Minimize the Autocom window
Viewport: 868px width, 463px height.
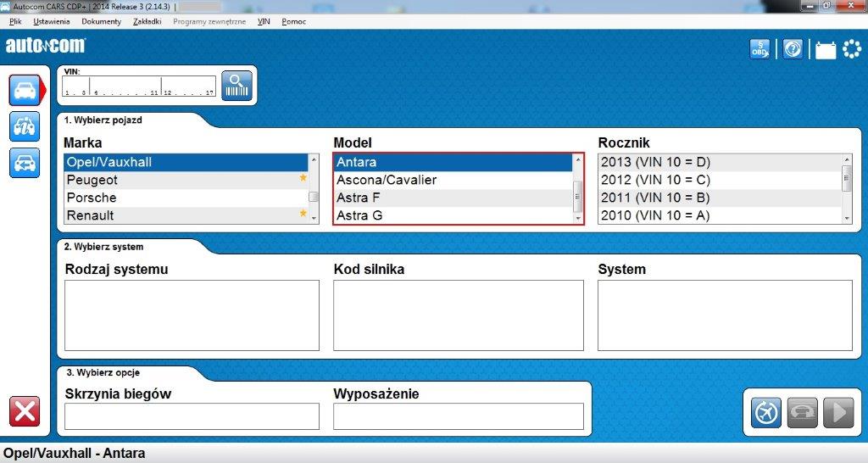[810, 6]
